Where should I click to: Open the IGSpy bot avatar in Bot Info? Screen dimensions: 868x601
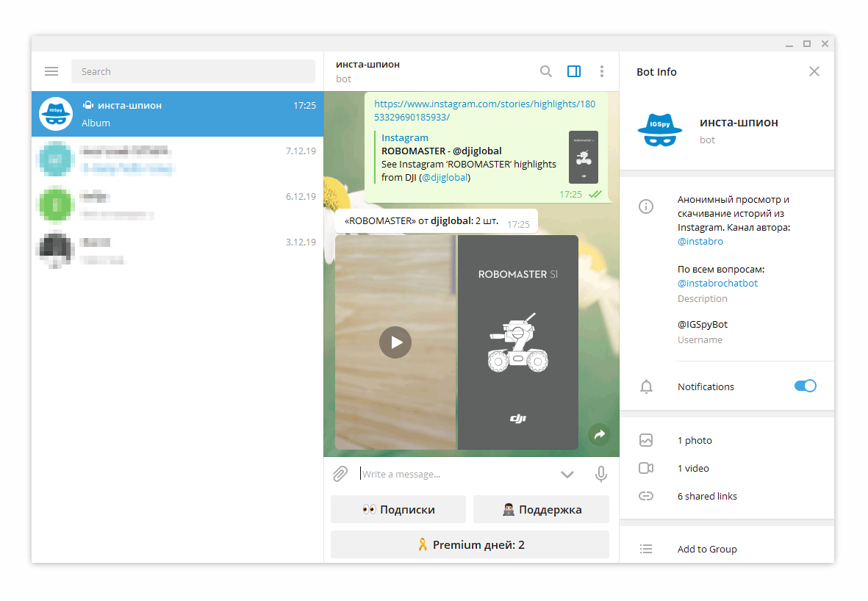[660, 130]
